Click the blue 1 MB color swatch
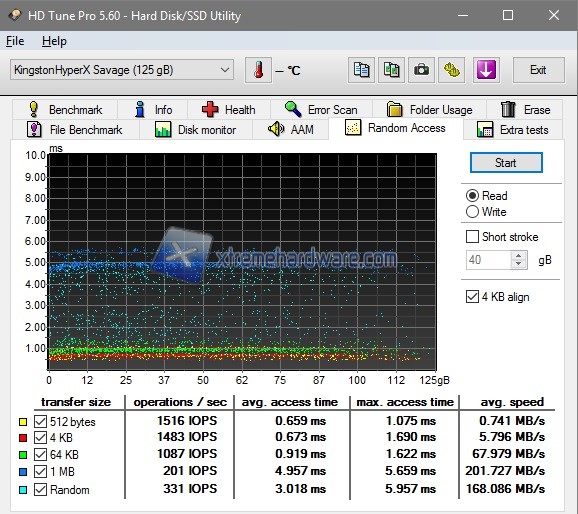This screenshot has width=578, height=514. click(x=22, y=472)
